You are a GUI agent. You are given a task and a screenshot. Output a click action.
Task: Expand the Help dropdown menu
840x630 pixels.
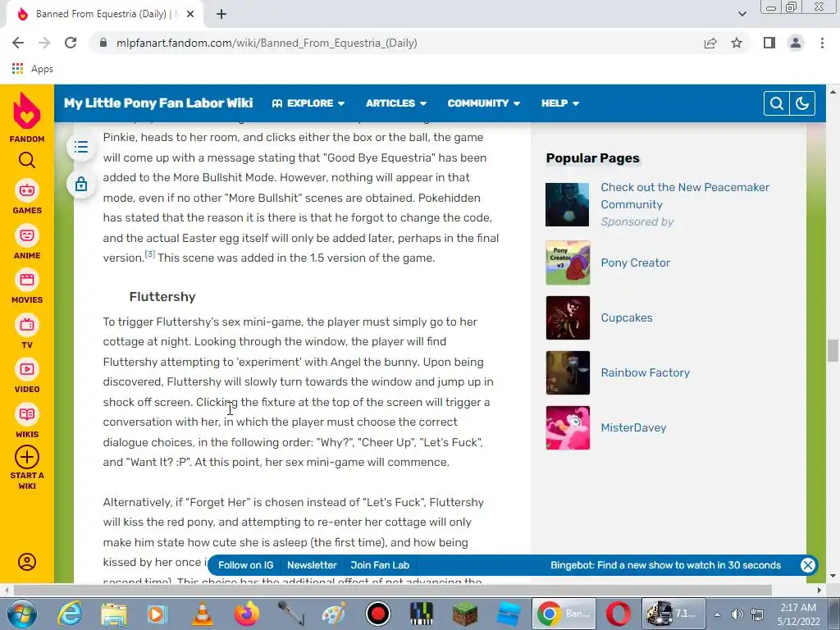559,103
